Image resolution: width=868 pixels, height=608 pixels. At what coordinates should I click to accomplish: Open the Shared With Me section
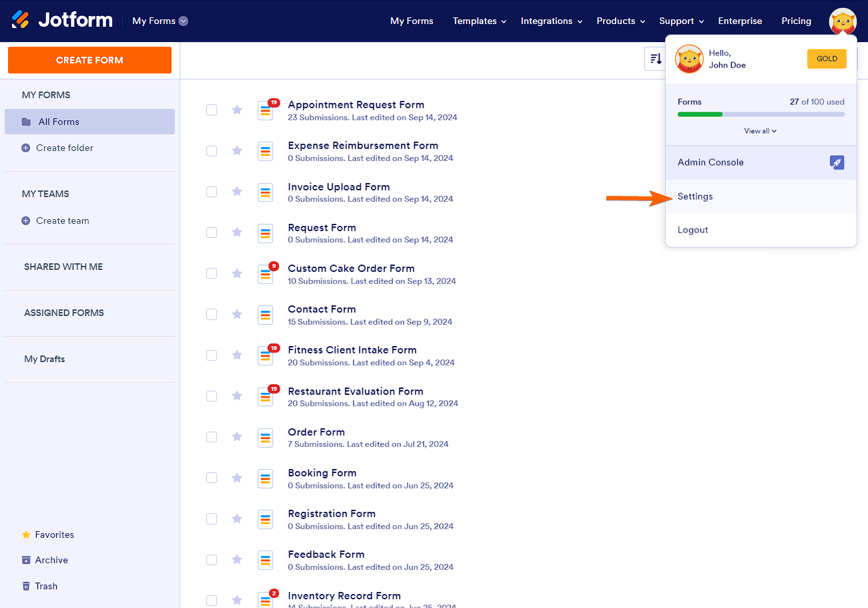(63, 267)
